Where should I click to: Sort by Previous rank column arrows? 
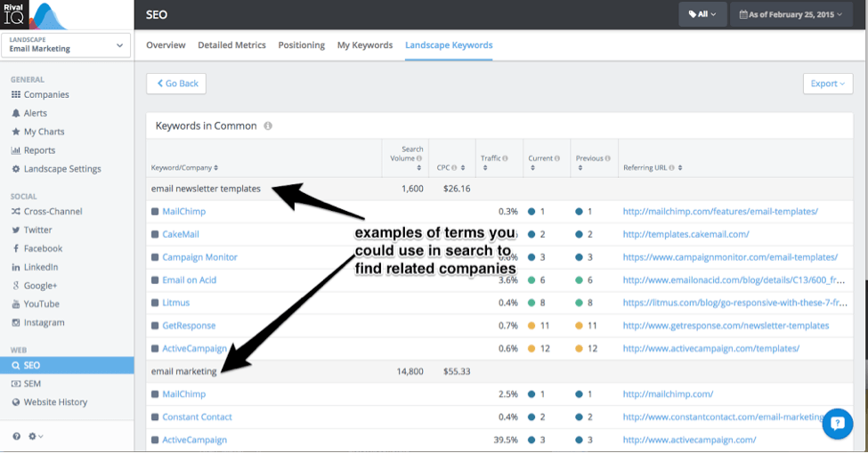(x=580, y=167)
